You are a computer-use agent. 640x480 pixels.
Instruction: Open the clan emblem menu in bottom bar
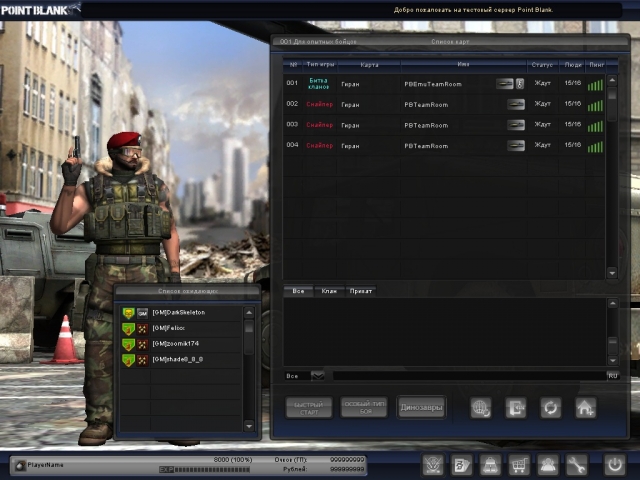tap(433, 464)
